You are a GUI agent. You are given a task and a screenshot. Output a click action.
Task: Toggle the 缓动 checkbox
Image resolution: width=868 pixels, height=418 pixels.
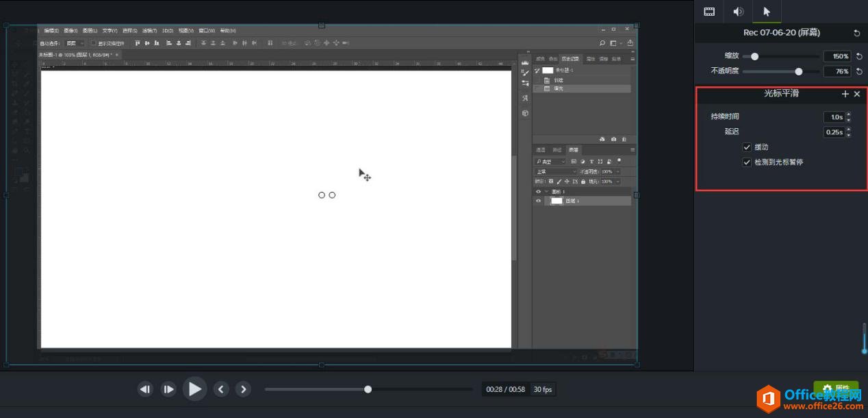tap(747, 147)
